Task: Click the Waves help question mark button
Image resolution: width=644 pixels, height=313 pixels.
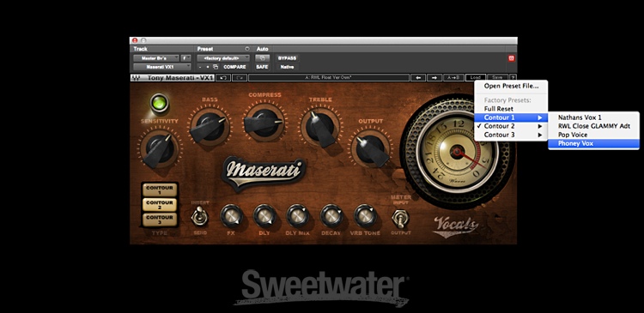Action: 513,77
